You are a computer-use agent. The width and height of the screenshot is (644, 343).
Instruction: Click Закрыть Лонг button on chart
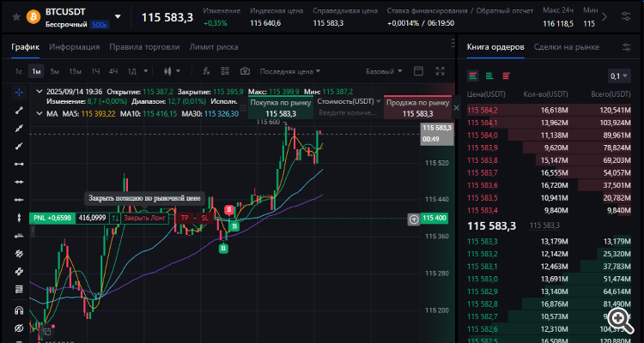pos(145,219)
